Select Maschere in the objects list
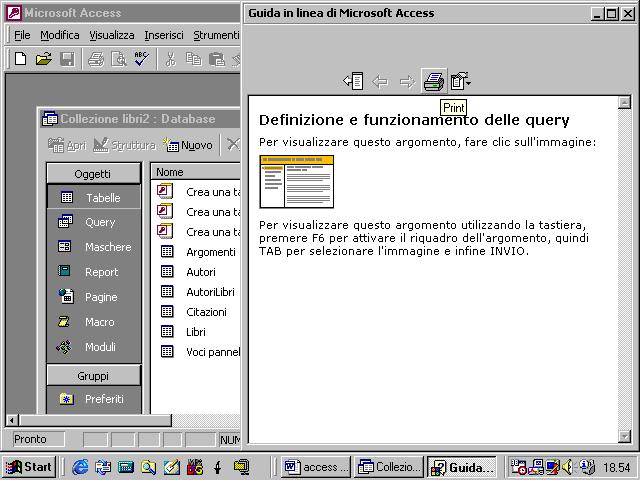The width and height of the screenshot is (640, 480). click(x=93, y=247)
